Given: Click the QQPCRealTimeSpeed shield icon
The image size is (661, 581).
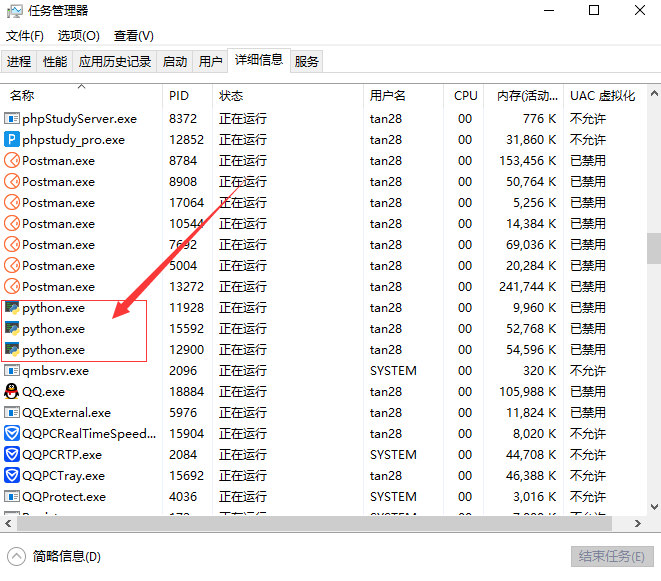Looking at the screenshot, I should [x=12, y=433].
